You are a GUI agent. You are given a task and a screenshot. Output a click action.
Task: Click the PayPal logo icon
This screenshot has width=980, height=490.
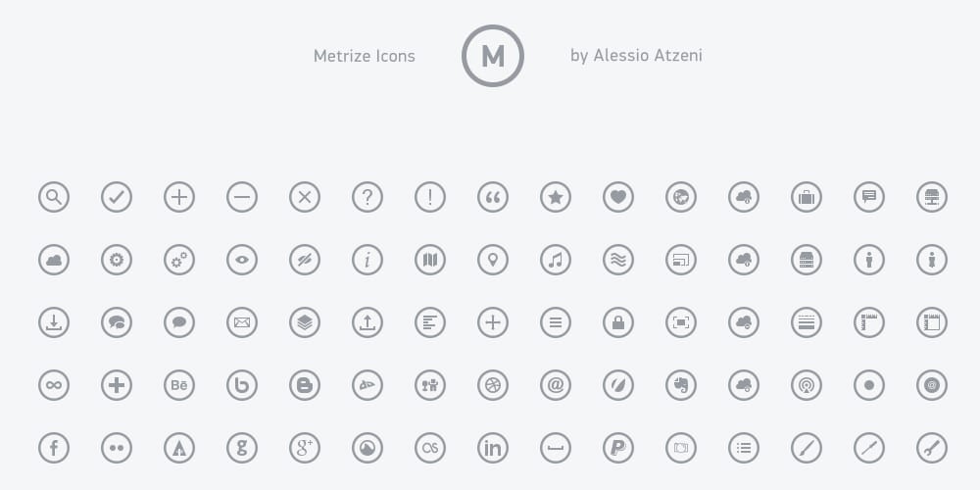618,448
